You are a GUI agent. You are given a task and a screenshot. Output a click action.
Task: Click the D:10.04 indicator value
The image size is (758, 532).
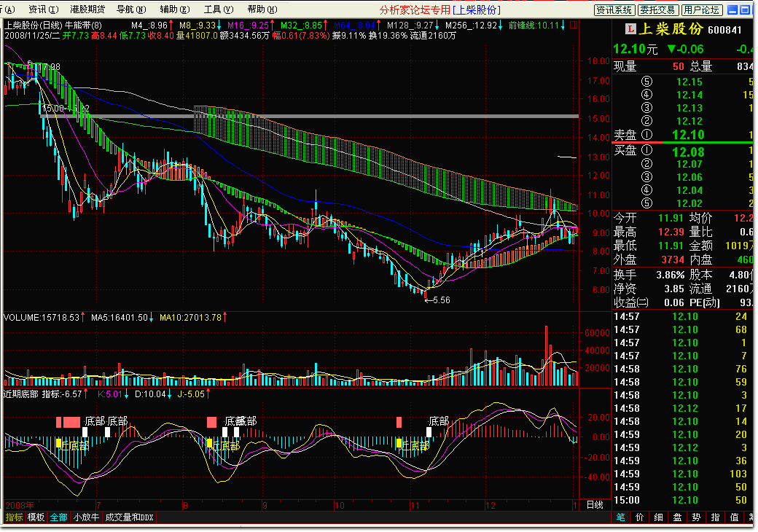click(150, 394)
